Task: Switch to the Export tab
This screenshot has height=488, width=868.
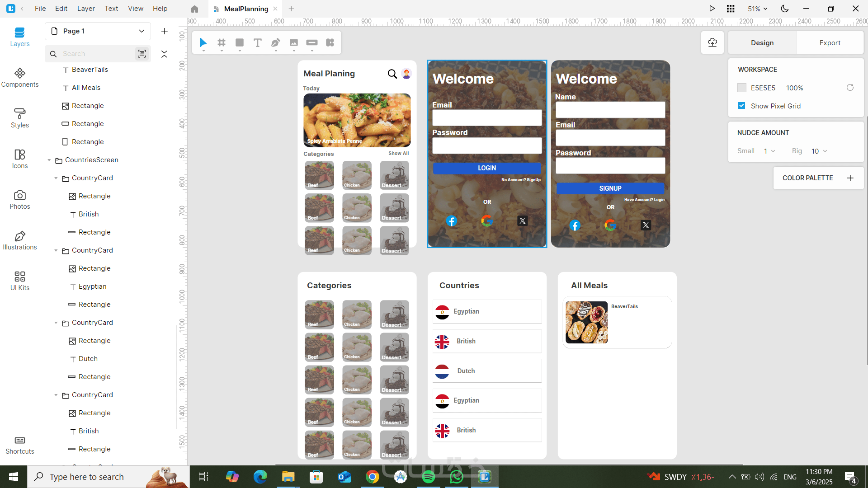Action: [830, 42]
